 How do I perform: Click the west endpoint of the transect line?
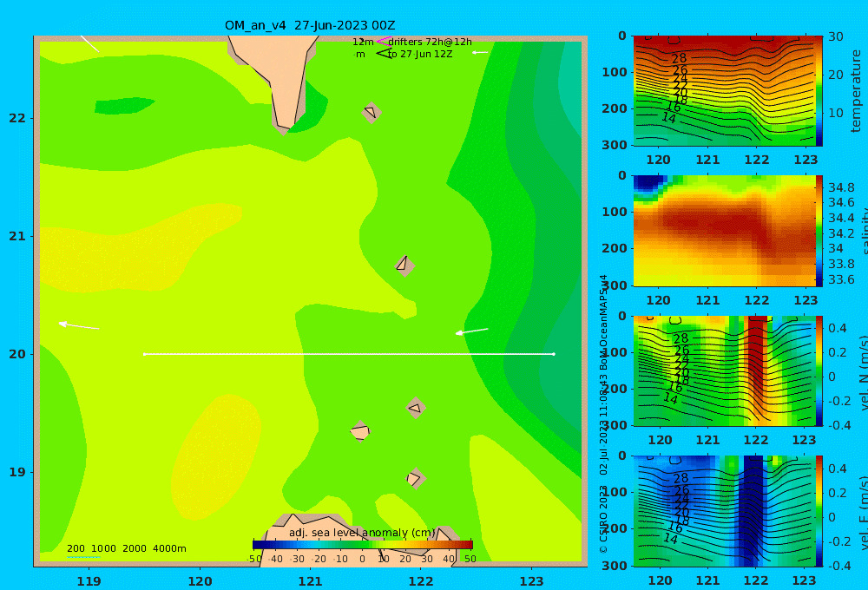(144, 354)
